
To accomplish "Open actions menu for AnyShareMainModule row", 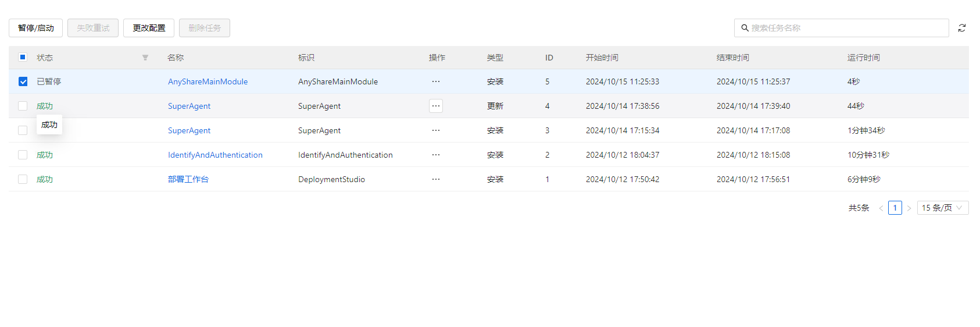I will [436, 81].
